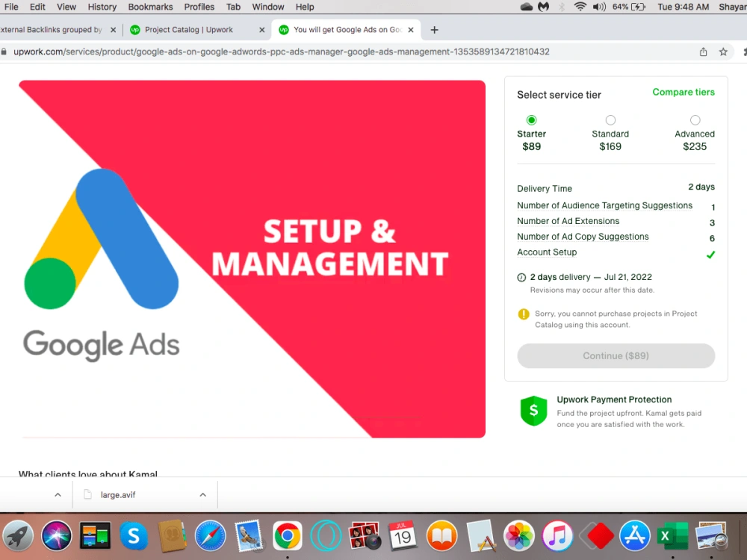Viewport: 747px width, 560px height.
Task: Launch Music app from the dock
Action: (557, 535)
